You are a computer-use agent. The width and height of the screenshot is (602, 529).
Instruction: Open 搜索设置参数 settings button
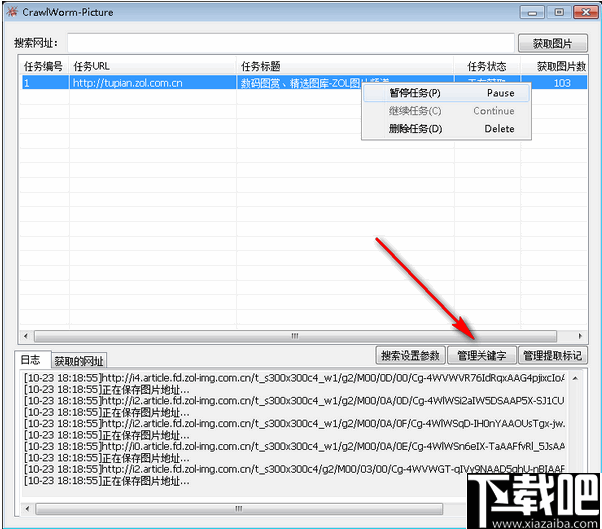click(410, 355)
